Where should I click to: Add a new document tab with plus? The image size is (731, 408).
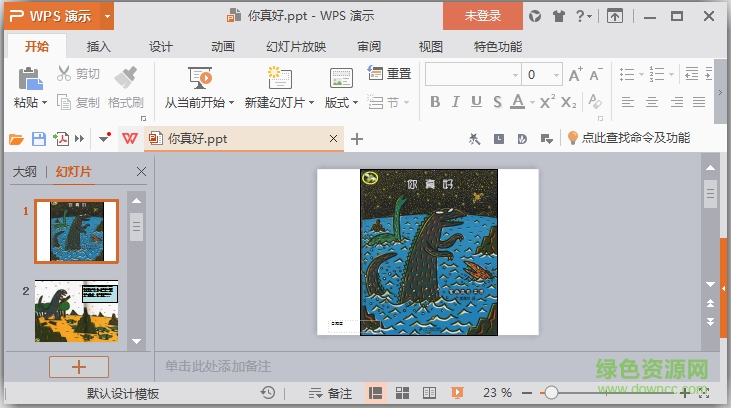[357, 139]
